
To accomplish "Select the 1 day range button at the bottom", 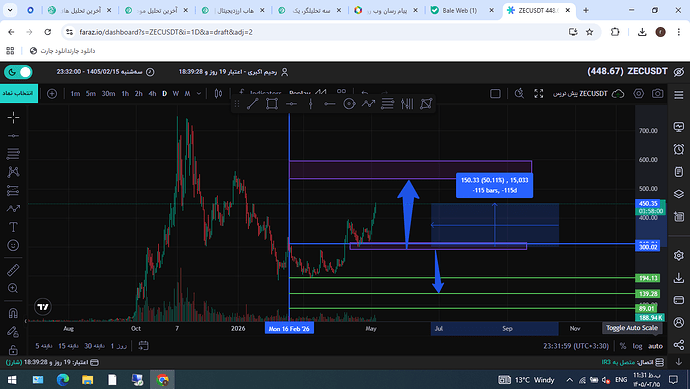I will click(x=118, y=346).
